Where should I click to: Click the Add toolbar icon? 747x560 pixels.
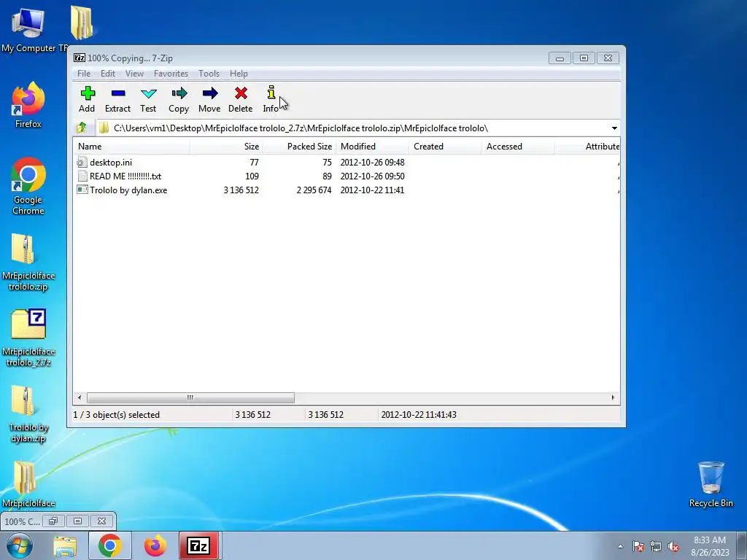[x=88, y=93]
